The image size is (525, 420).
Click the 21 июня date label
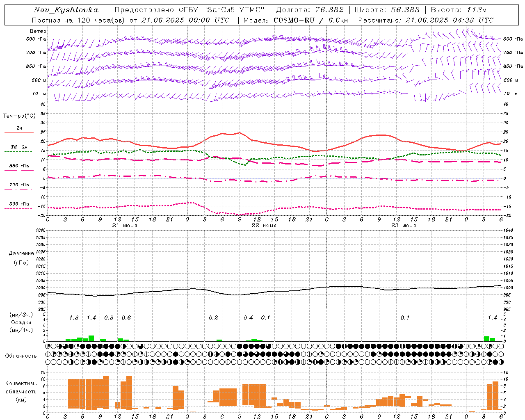[x=124, y=226]
